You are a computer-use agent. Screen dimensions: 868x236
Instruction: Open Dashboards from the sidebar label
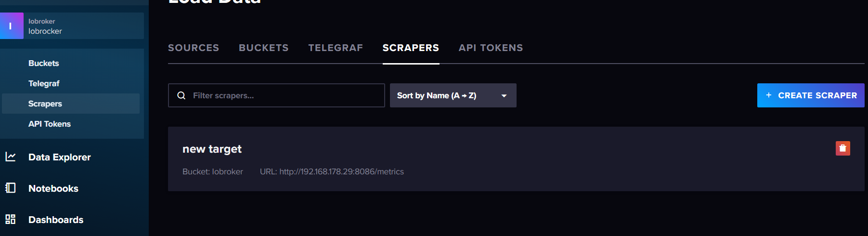[x=56, y=220]
